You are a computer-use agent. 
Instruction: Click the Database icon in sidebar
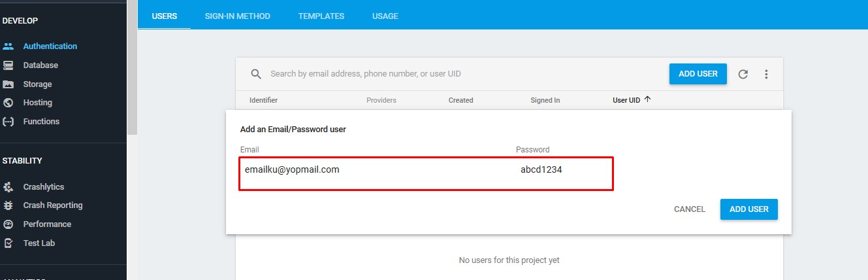pyautogui.click(x=8, y=65)
